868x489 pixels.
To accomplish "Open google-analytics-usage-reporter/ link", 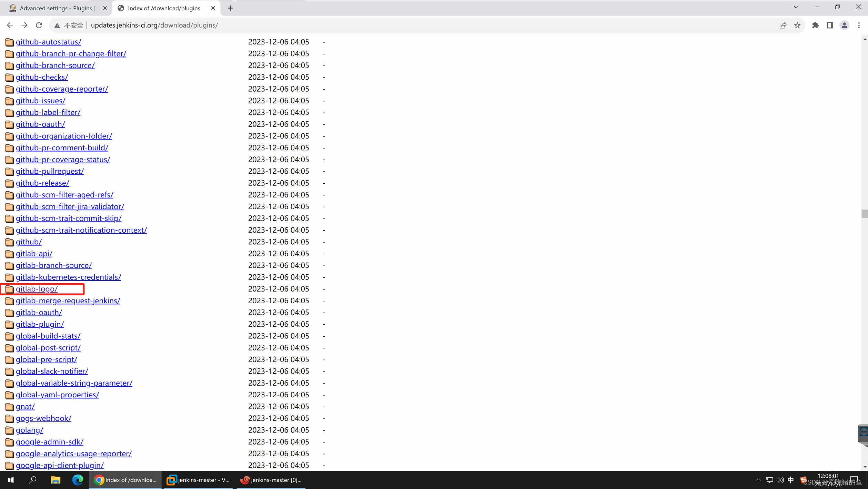I will [x=74, y=454].
